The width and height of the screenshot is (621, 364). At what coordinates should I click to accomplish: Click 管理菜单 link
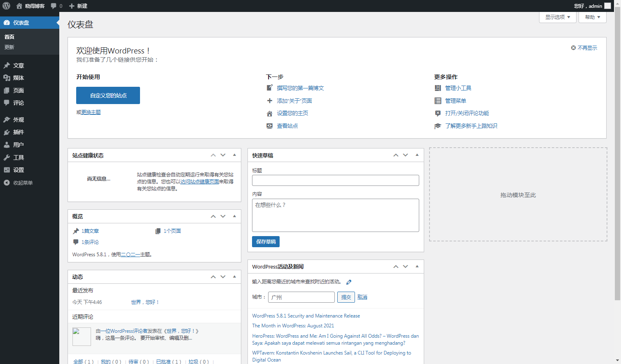click(455, 101)
